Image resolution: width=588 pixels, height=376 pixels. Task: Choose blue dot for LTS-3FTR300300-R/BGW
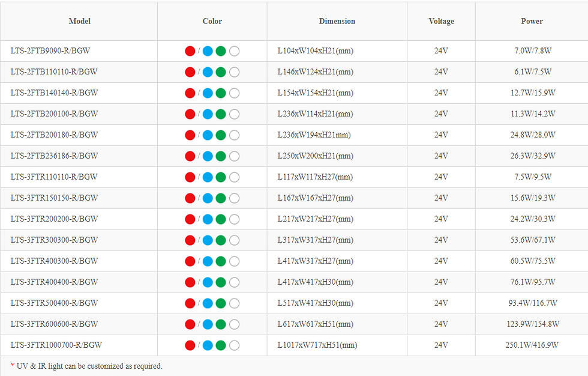[208, 240]
